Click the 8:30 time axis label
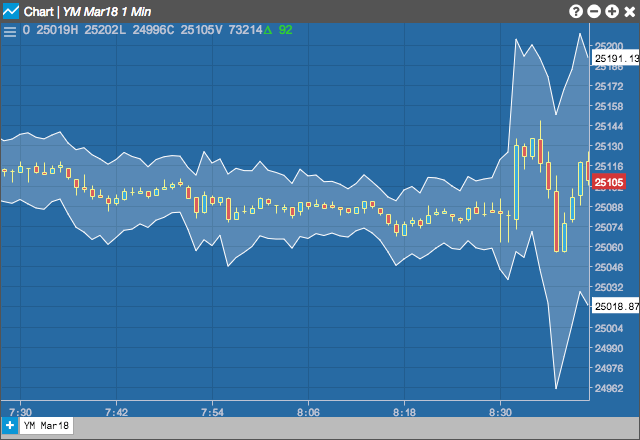 click(500, 412)
